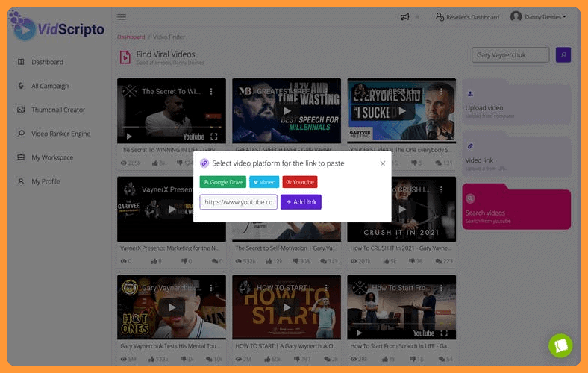This screenshot has height=373, width=588.
Task: Click the Find Viral Videos page icon
Action: pos(125,57)
